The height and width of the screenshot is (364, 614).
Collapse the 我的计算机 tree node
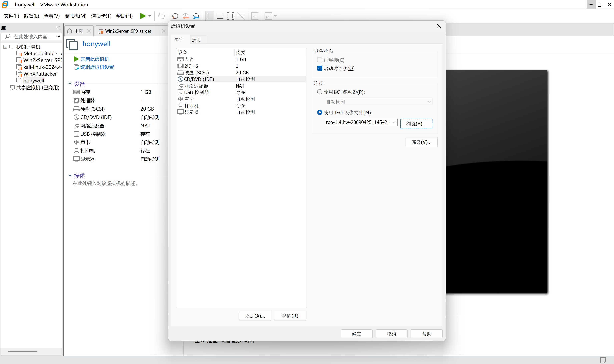point(5,47)
